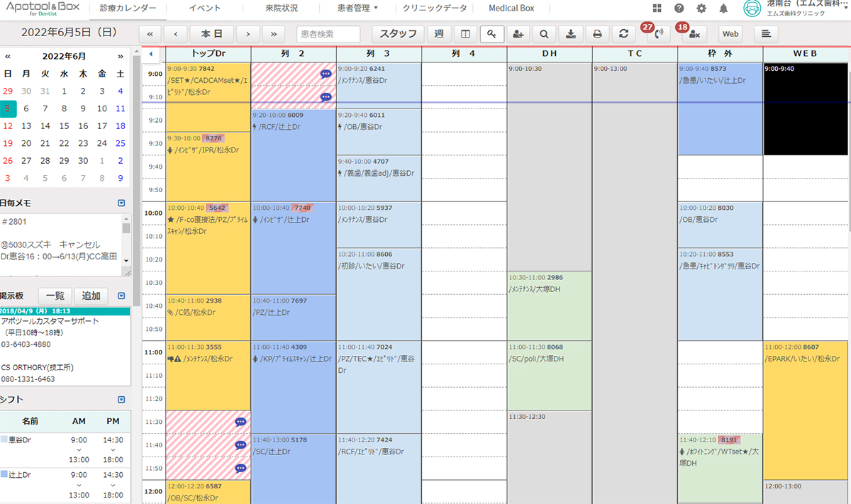Open 診療カレンダー tab
The image size is (851, 504).
click(128, 9)
